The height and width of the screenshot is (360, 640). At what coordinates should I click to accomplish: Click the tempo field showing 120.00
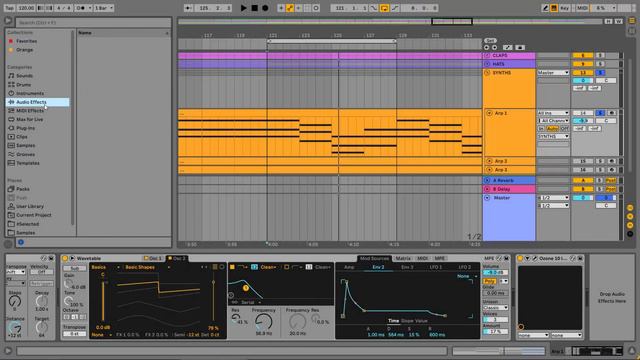pos(26,8)
